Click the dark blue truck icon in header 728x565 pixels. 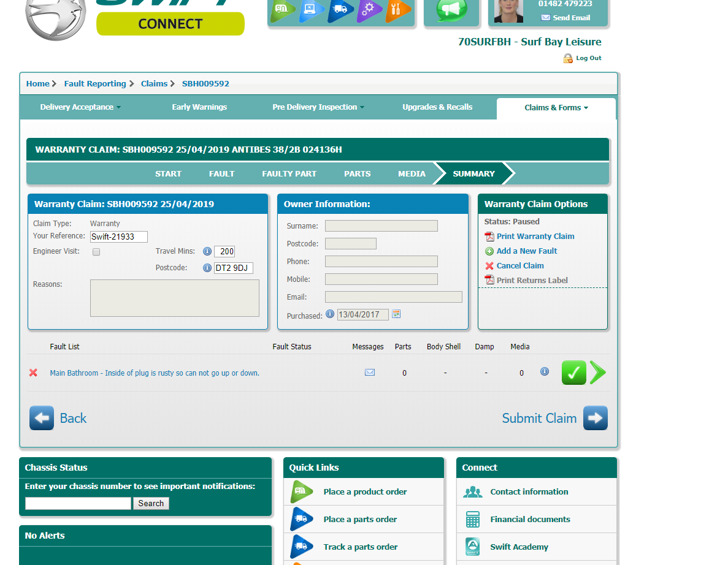(x=340, y=9)
